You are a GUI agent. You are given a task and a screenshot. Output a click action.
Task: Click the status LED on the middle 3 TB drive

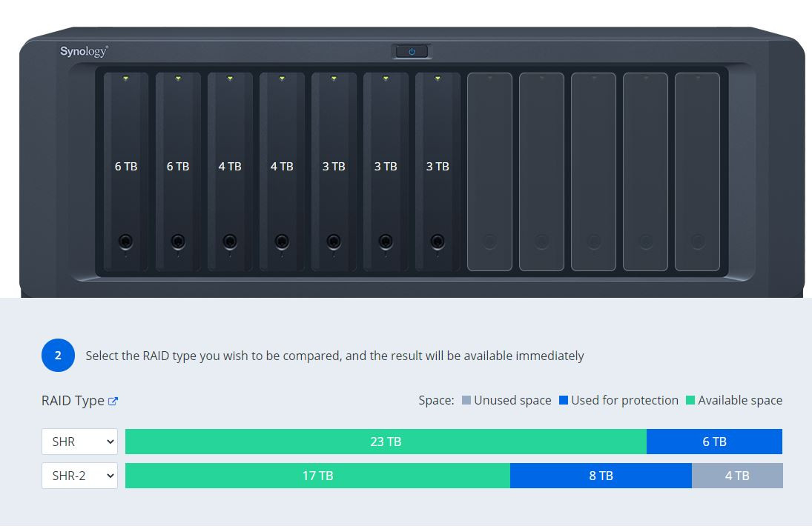click(x=386, y=77)
